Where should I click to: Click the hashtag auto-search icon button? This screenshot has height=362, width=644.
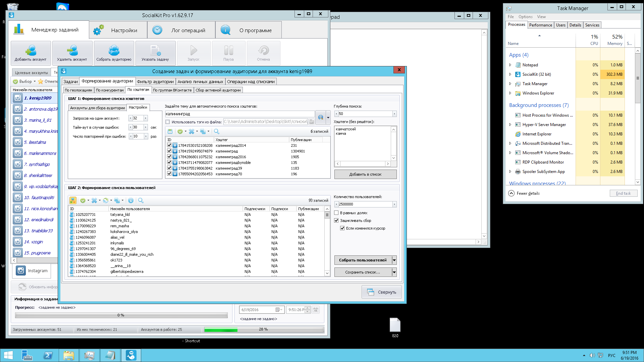pos(321,117)
